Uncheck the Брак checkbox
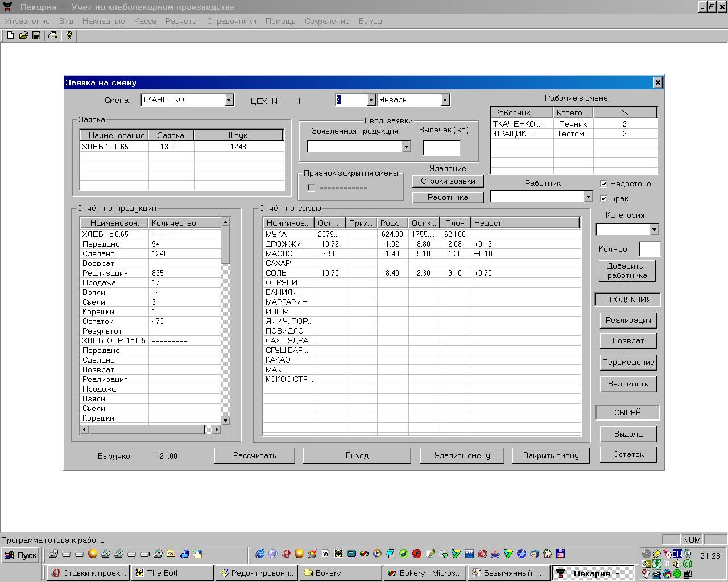Screen dimensions: 728x582 pyautogui.click(x=603, y=198)
